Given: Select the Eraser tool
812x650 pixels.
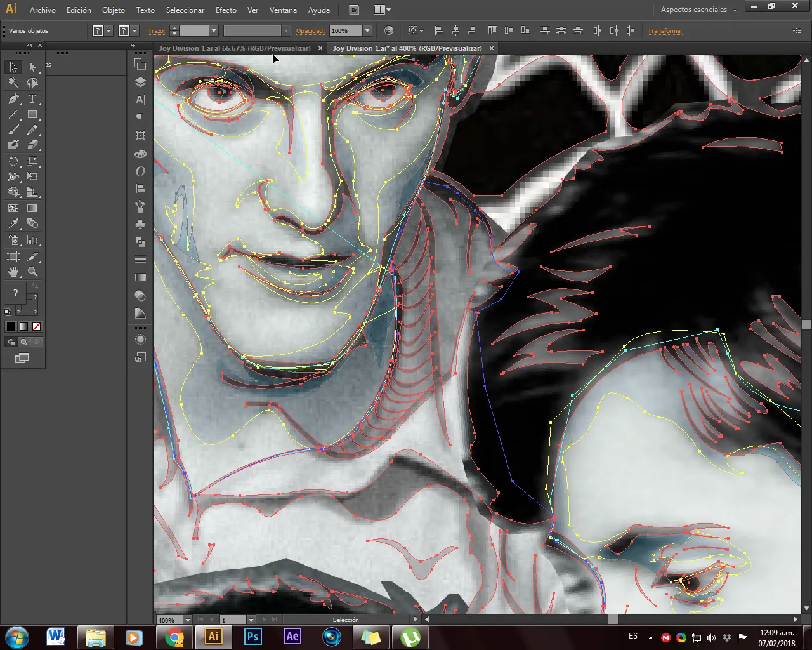Looking at the screenshot, I should pyautogui.click(x=32, y=145).
